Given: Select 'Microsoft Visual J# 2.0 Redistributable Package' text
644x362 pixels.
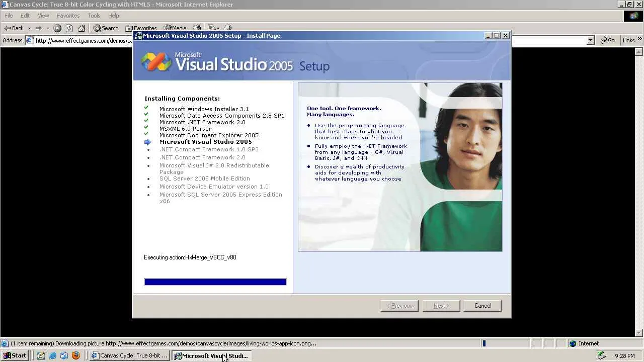Looking at the screenshot, I should click(214, 168).
